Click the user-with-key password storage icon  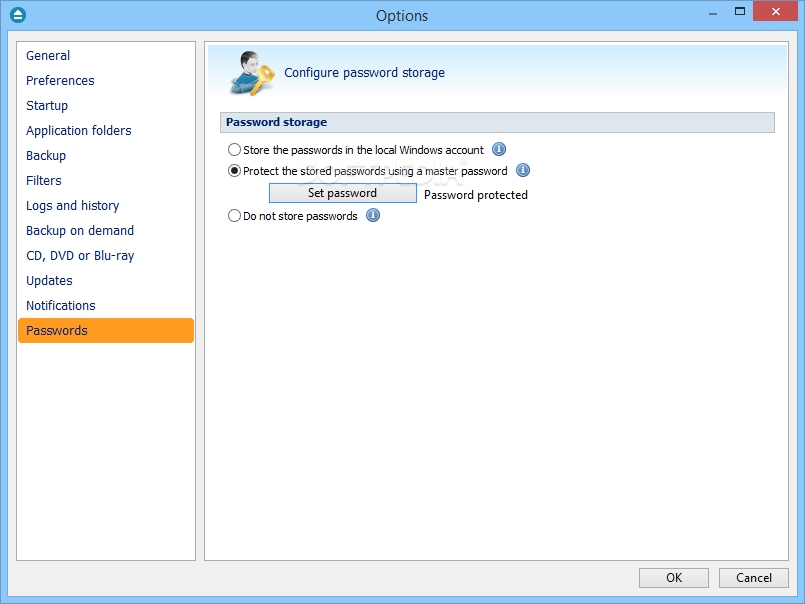pyautogui.click(x=251, y=73)
